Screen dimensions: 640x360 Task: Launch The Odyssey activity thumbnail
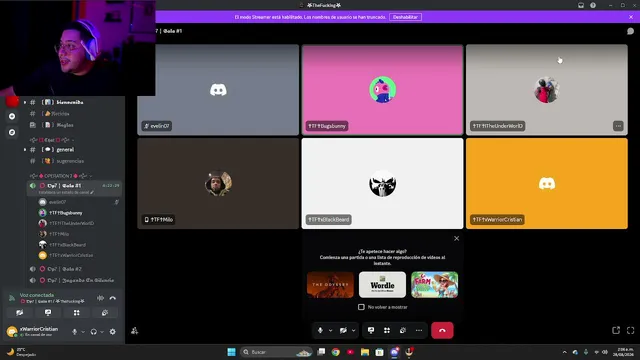coord(330,284)
